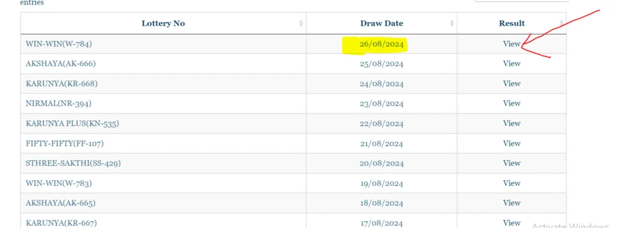View result for AKSHAYA(AK-665)

pyautogui.click(x=512, y=203)
